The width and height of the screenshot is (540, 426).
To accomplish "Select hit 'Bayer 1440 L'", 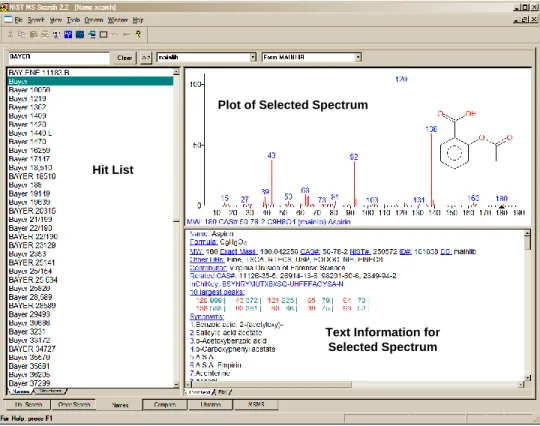I will pyautogui.click(x=90, y=133).
